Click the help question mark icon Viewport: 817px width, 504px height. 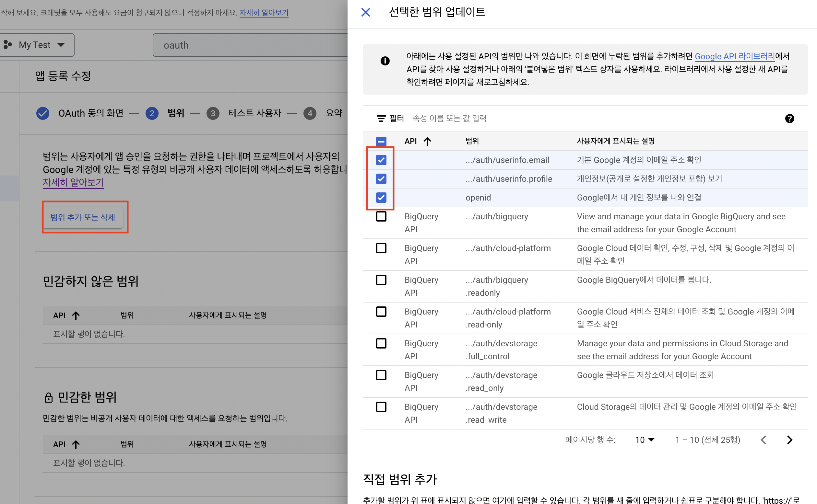pos(789,118)
